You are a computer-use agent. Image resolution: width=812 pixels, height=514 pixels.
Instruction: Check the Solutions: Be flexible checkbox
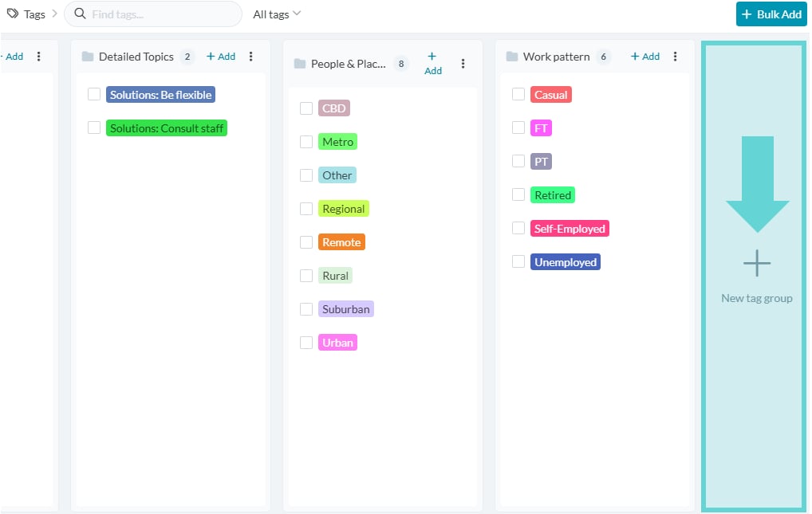[94, 94]
